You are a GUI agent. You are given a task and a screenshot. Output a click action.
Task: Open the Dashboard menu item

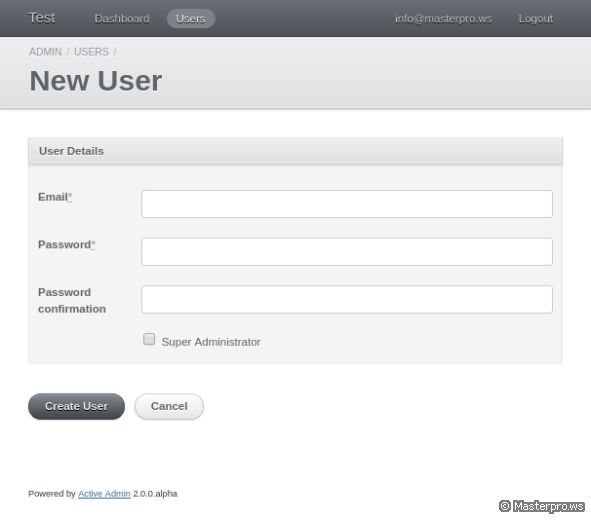122,18
